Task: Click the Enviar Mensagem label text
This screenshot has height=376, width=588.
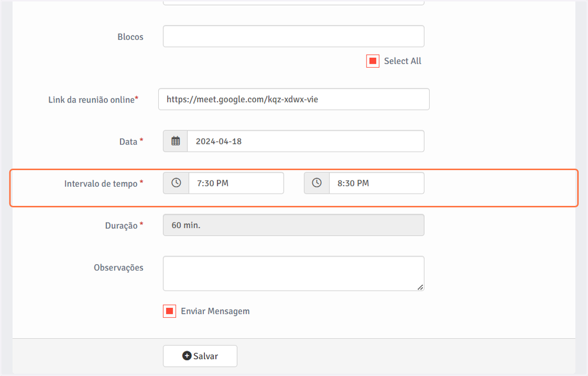Action: (x=215, y=311)
